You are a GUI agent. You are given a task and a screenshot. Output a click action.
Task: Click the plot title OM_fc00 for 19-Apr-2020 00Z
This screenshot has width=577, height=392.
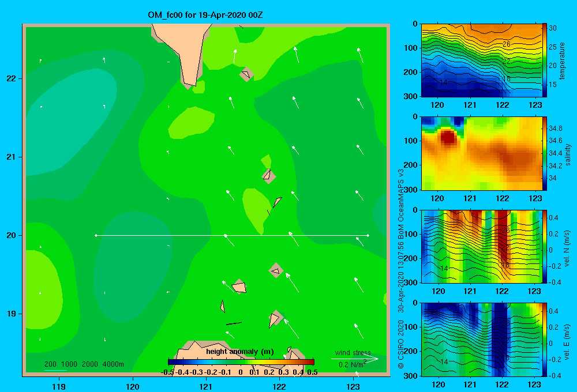click(x=205, y=15)
